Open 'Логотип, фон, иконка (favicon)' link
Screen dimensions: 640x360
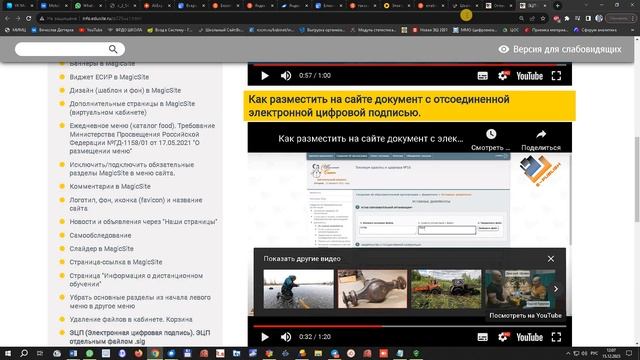(136, 204)
